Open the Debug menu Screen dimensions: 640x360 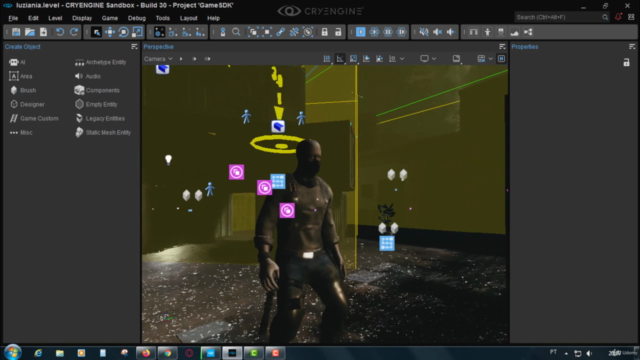137,18
